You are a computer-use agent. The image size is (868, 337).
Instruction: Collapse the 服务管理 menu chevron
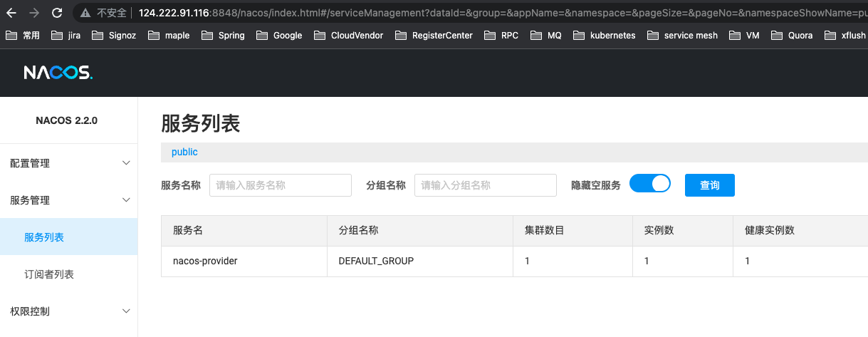click(x=126, y=200)
